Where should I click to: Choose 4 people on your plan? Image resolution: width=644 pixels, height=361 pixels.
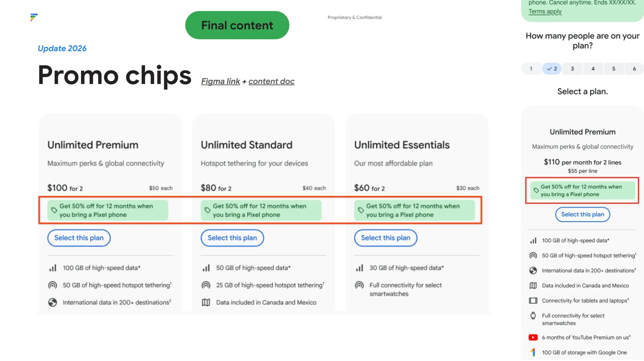click(x=593, y=69)
